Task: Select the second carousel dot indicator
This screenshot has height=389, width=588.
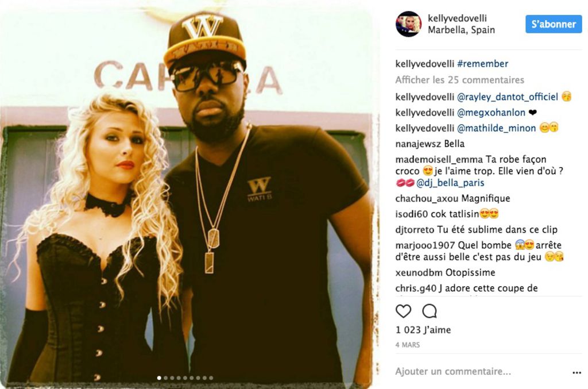Action: tap(166, 378)
